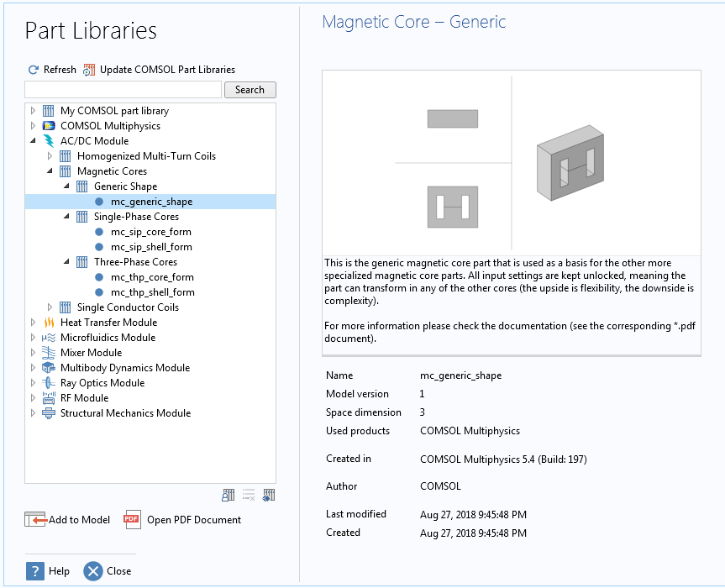Image resolution: width=725 pixels, height=588 pixels.
Task: Select mc_generic_shape tree item
Action: [150, 202]
